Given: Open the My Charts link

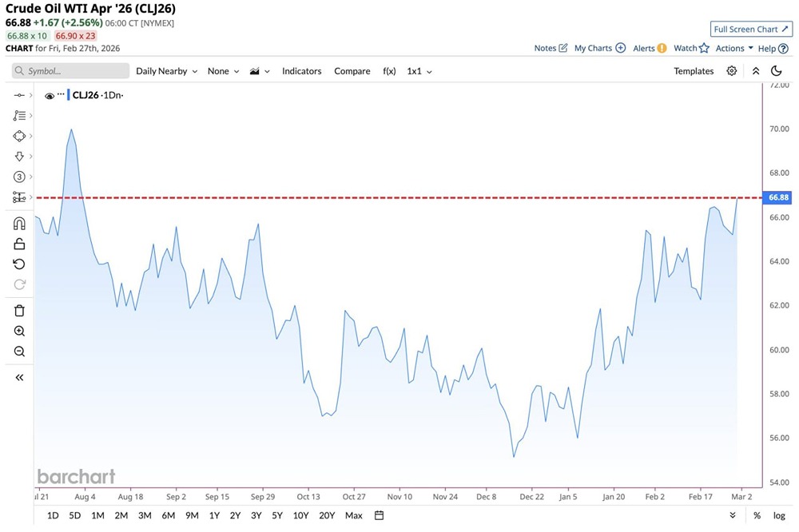Looking at the screenshot, I should [x=599, y=49].
